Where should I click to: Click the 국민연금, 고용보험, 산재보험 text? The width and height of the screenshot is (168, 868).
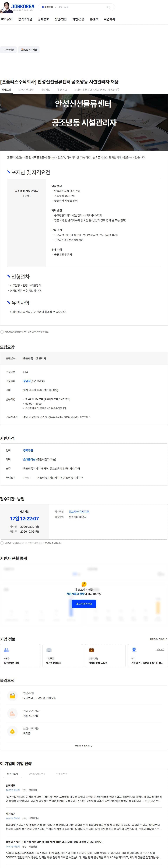click(40, 698)
